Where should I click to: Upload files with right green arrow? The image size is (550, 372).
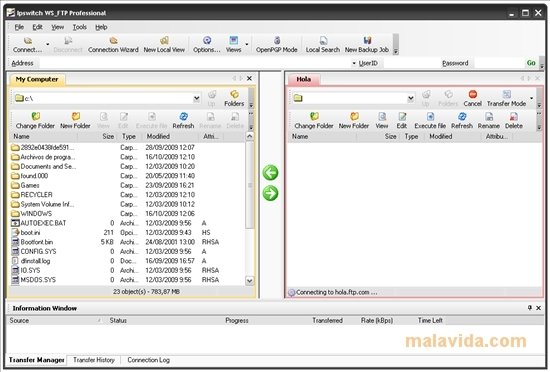pyautogui.click(x=270, y=193)
